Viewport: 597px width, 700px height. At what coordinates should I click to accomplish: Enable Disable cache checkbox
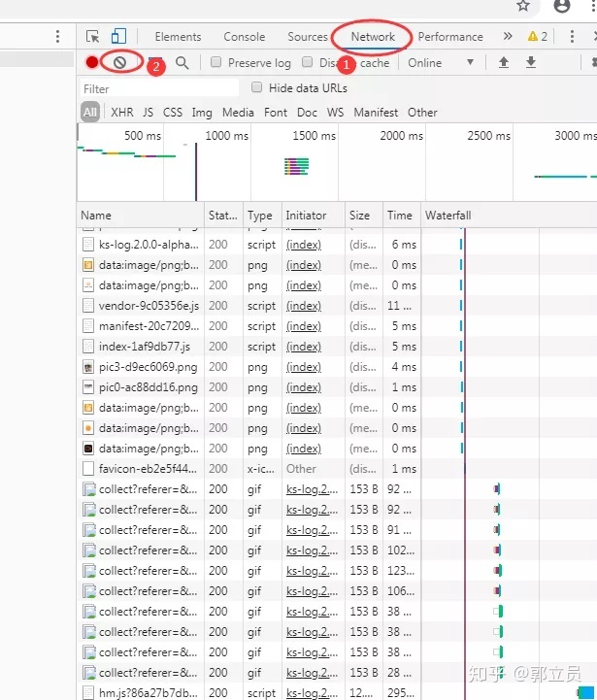[307, 62]
